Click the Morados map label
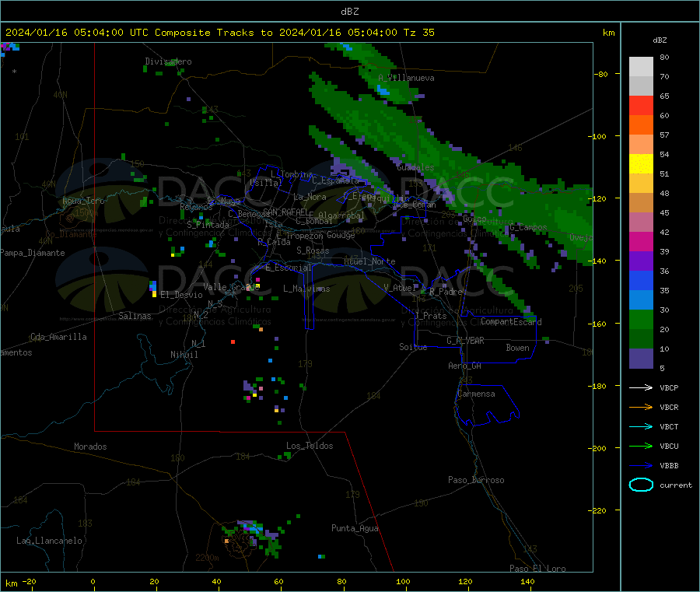The image size is (700, 592). tap(90, 447)
